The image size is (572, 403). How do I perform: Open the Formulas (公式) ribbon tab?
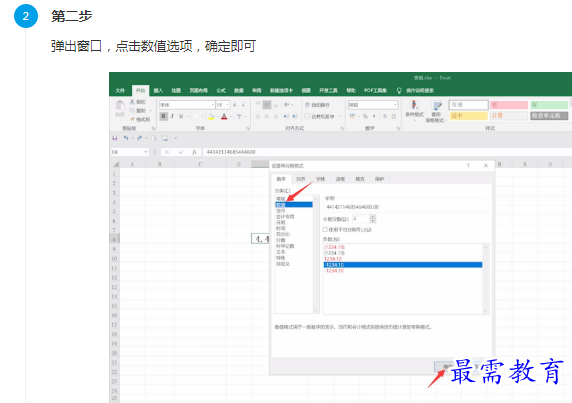pos(221,90)
